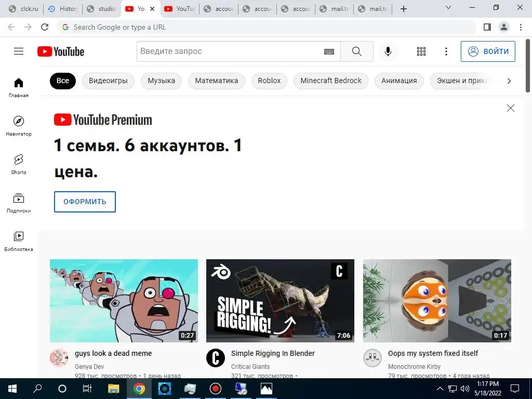Click the ОФОРМИТЬ button
The image size is (532, 399).
(85, 202)
